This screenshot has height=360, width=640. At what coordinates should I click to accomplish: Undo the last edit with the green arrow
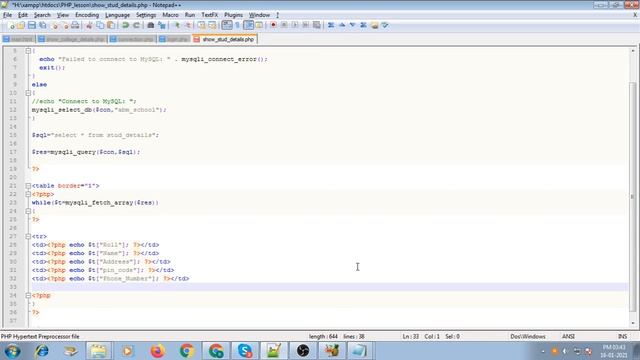click(125, 25)
